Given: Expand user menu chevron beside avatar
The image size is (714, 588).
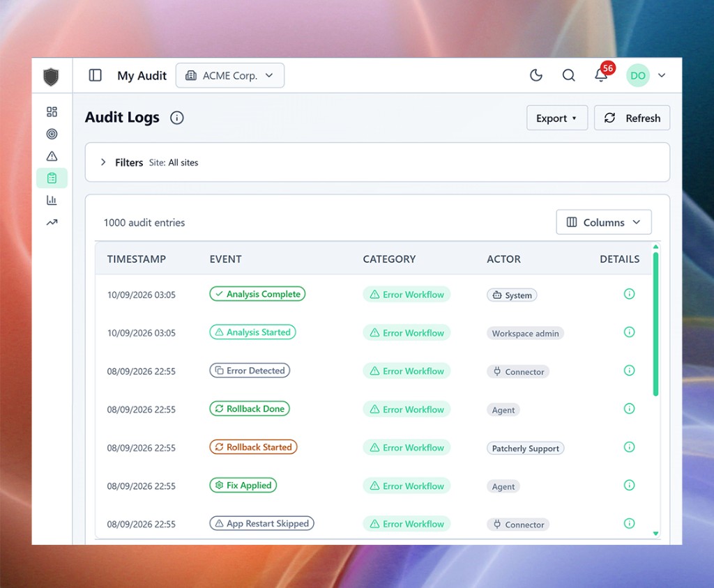Looking at the screenshot, I should pyautogui.click(x=662, y=75).
